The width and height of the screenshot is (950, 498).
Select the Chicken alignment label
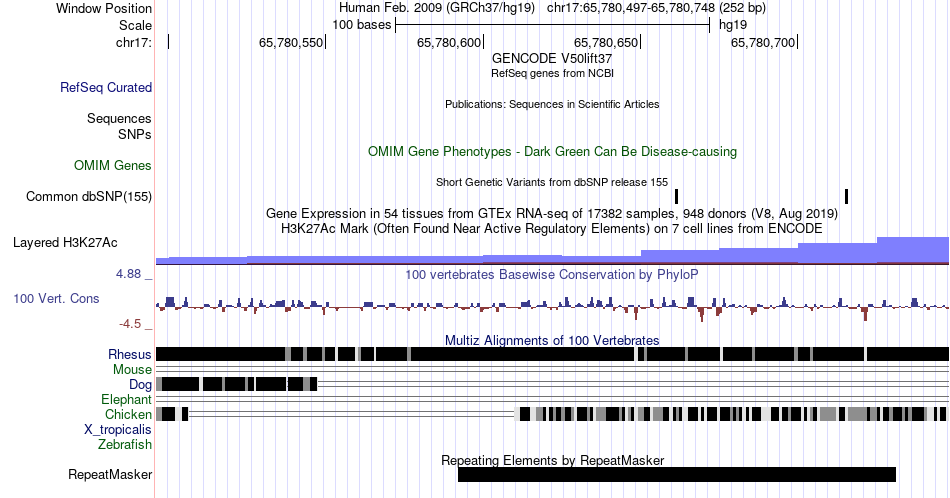coord(128,414)
